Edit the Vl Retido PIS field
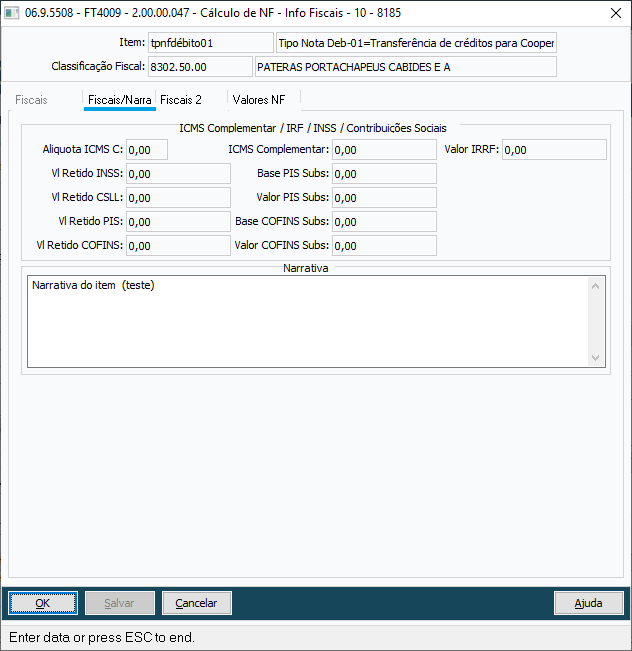632x651 pixels. pos(178,222)
